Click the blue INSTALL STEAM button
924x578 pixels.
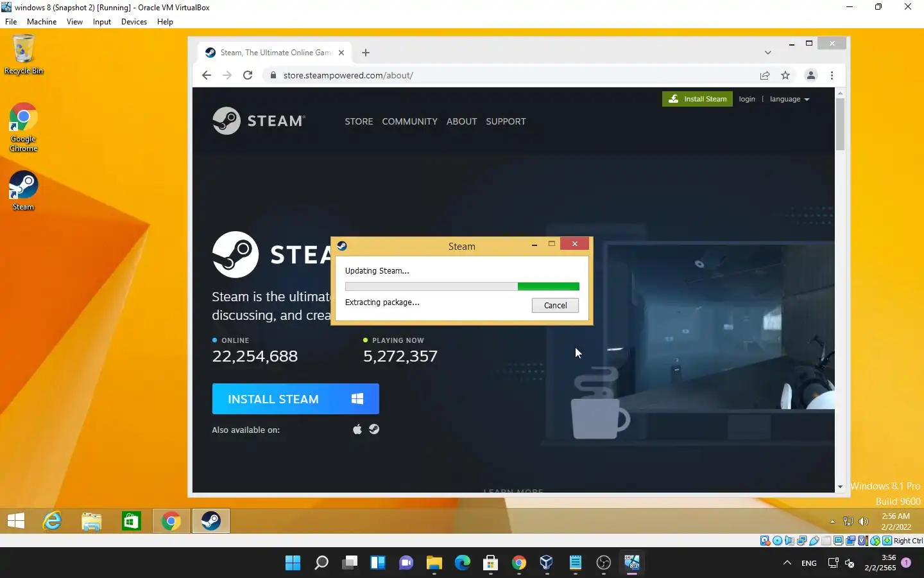point(295,399)
